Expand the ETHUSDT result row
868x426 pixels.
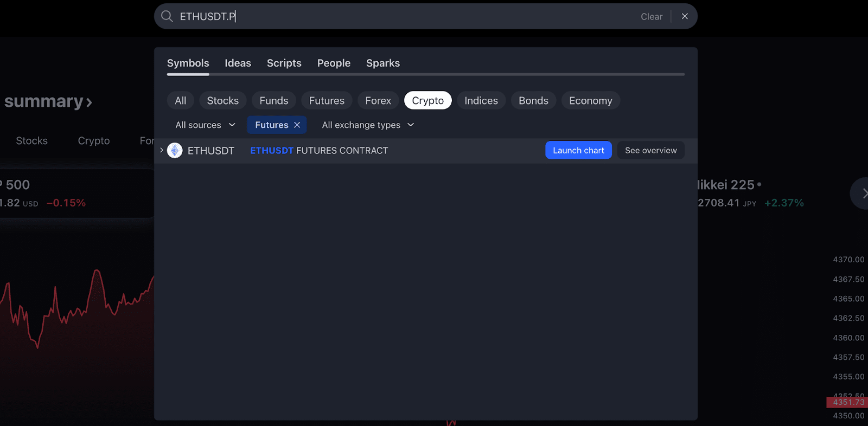[x=162, y=150]
